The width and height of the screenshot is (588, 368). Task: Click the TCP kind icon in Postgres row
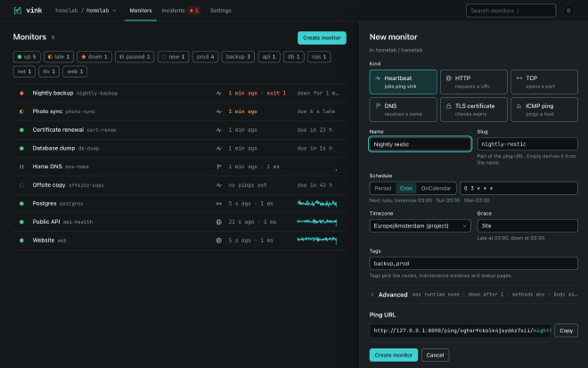click(218, 203)
